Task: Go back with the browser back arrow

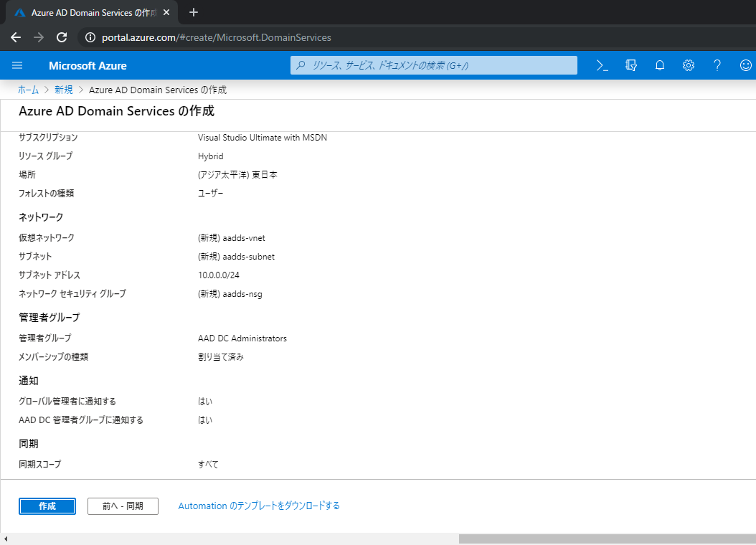Action: (16, 37)
